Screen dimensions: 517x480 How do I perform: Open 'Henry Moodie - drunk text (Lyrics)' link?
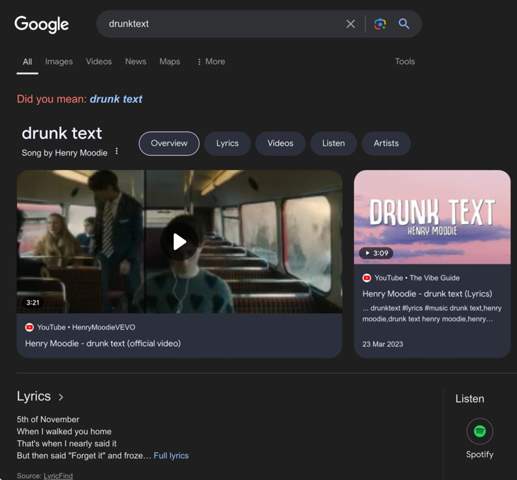[x=427, y=294]
